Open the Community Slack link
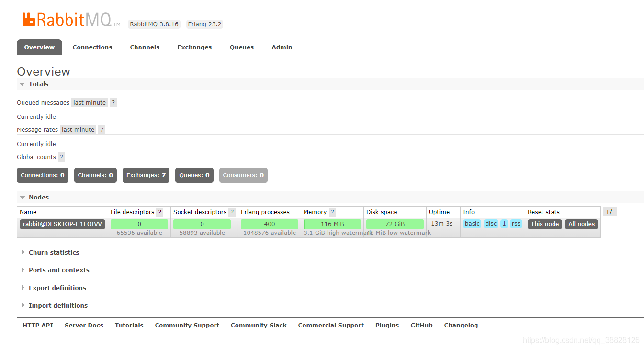The height and width of the screenshot is (349, 644). click(259, 325)
